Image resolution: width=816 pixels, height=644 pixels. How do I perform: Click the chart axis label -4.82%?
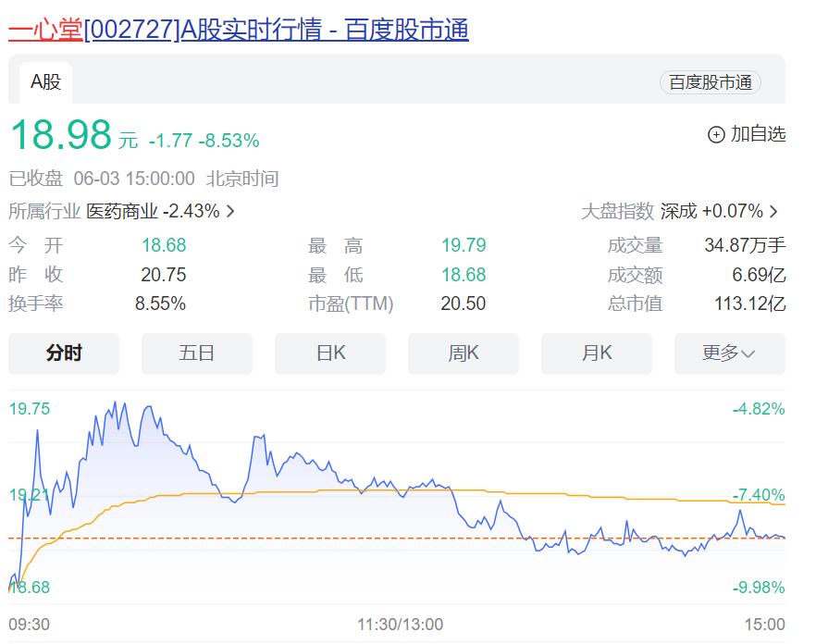tap(759, 409)
